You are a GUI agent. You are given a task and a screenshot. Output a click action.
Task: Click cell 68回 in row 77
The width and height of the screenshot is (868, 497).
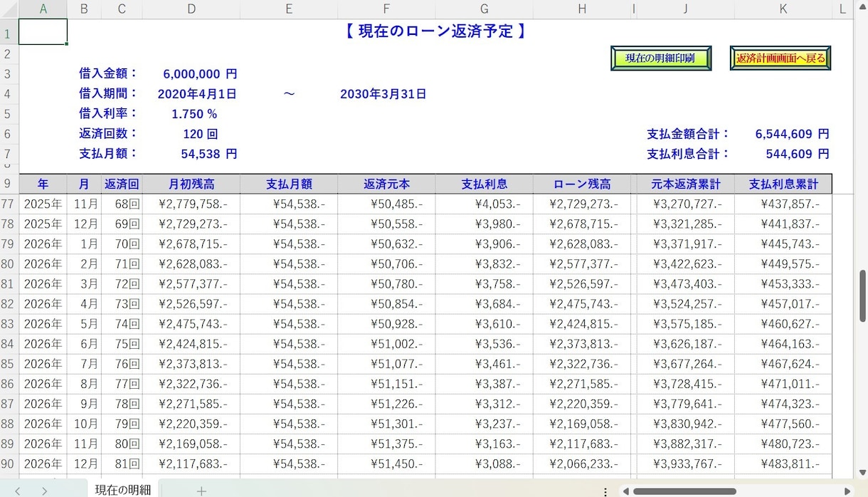point(122,204)
